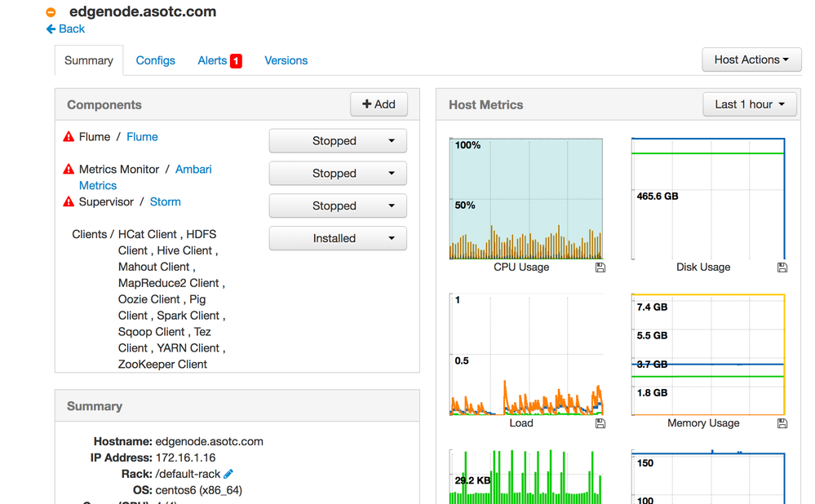This screenshot has width=815, height=504.
Task: Expand the Supervisor Stopped dropdown
Action: [338, 206]
